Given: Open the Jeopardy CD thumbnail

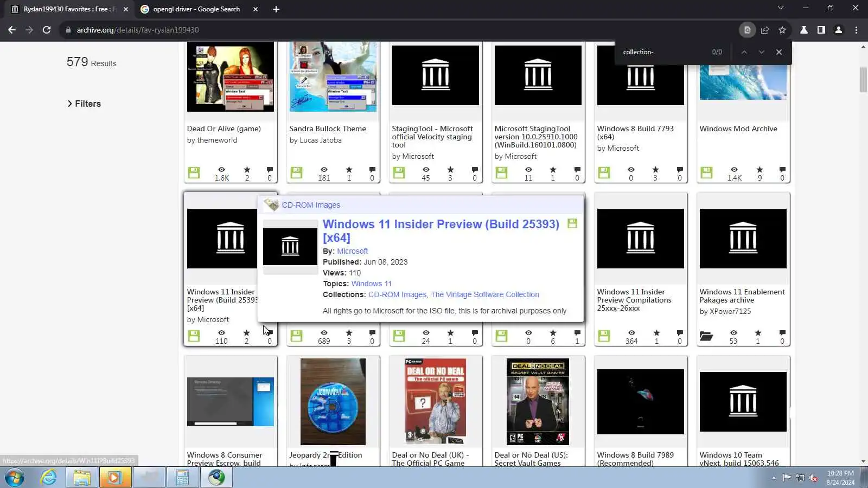Looking at the screenshot, I should coord(333,402).
